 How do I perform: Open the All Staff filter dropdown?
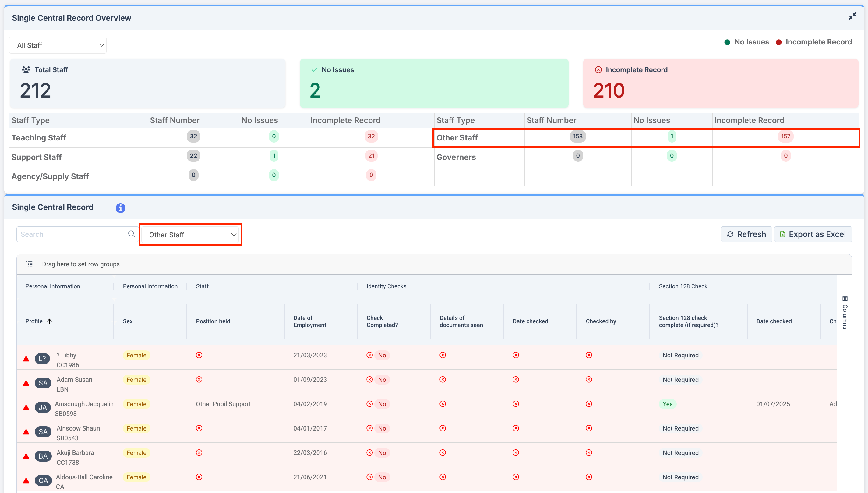[x=58, y=45]
